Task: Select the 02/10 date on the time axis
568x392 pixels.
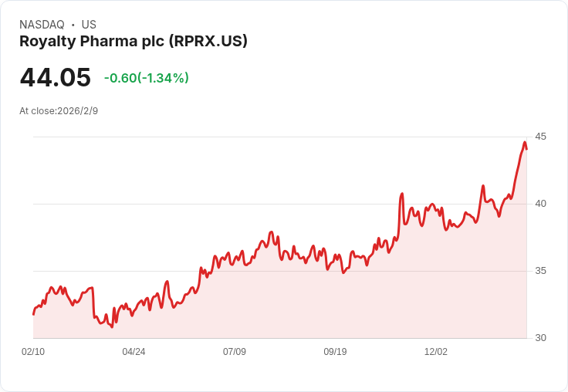Action: coord(33,352)
